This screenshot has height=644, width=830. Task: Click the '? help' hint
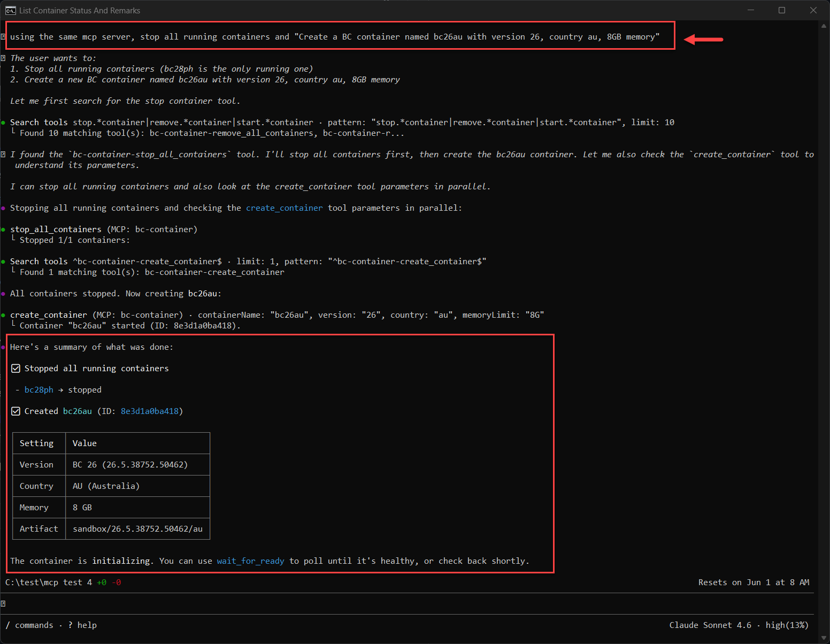pyautogui.click(x=82, y=625)
